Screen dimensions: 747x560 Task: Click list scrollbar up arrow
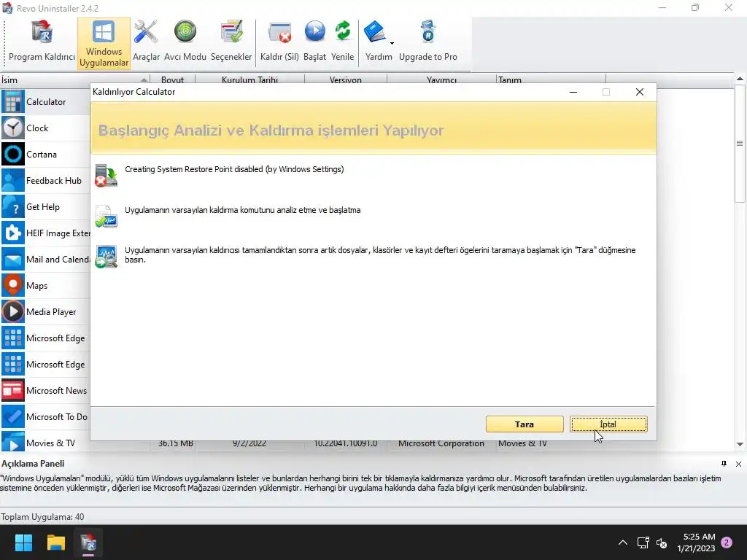(x=740, y=79)
